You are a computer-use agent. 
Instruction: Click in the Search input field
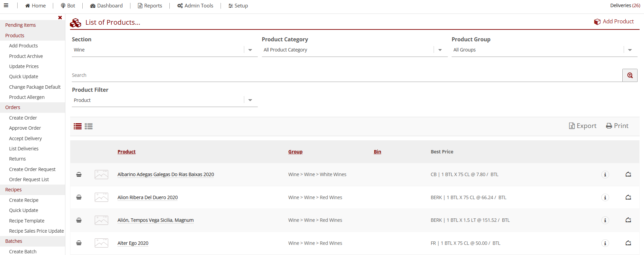(346, 75)
